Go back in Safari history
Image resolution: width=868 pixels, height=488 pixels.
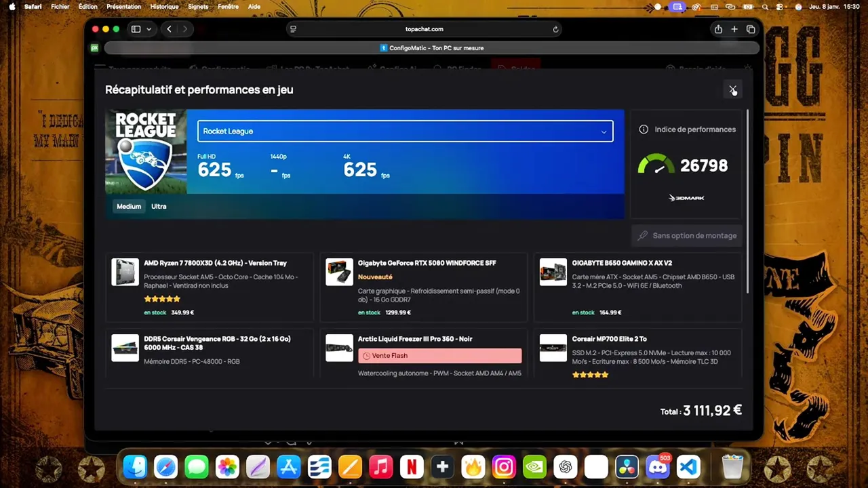click(x=169, y=29)
